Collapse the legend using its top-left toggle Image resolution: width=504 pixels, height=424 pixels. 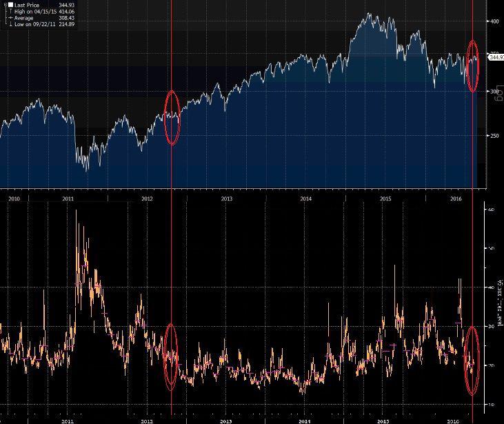point(5,4)
